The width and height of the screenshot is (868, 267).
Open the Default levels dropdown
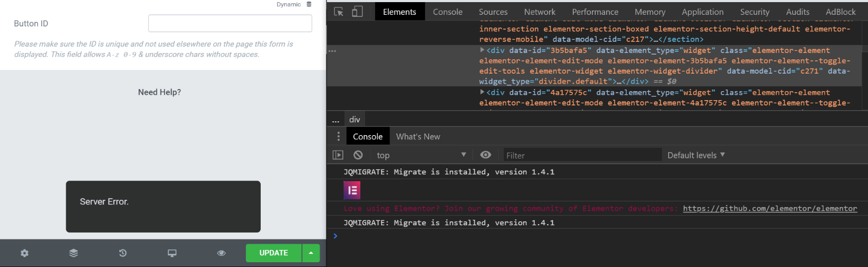point(696,155)
